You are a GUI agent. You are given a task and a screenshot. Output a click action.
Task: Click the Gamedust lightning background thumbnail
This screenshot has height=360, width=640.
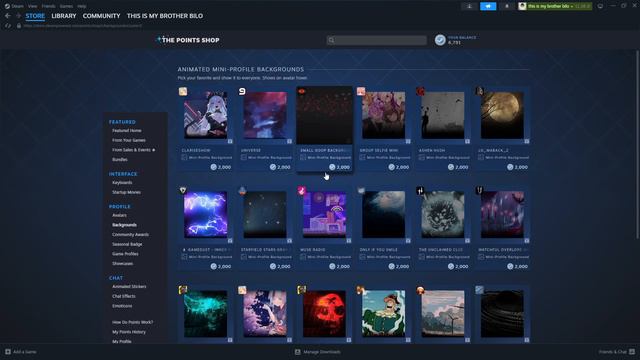pyautogui.click(x=206, y=214)
